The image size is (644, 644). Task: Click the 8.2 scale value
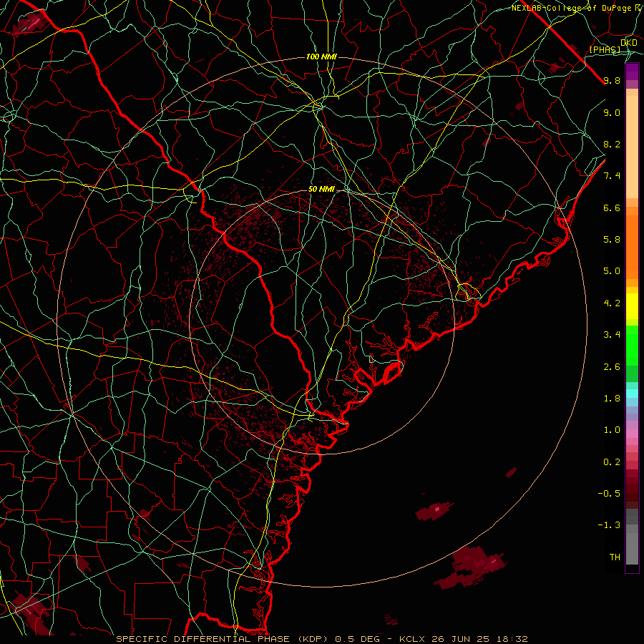pyautogui.click(x=612, y=144)
